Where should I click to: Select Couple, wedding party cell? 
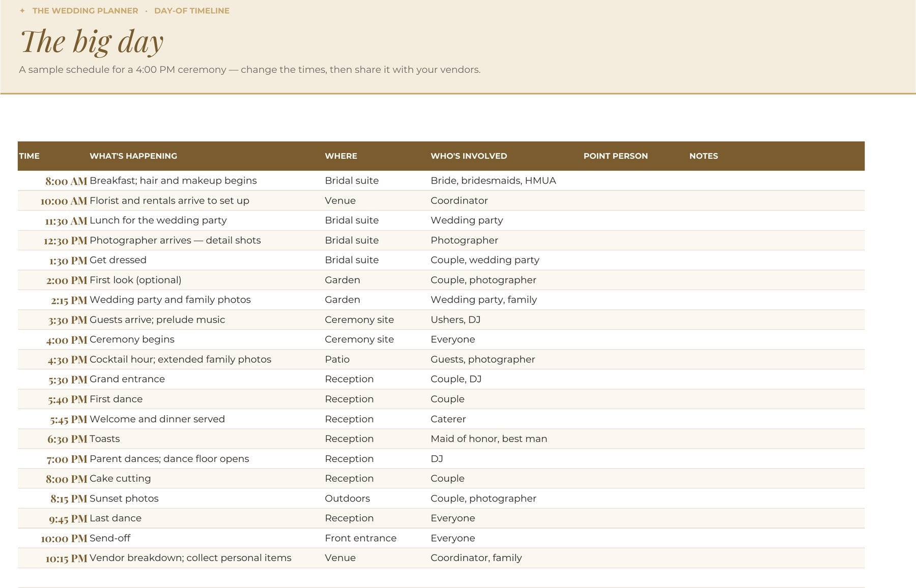coord(485,260)
